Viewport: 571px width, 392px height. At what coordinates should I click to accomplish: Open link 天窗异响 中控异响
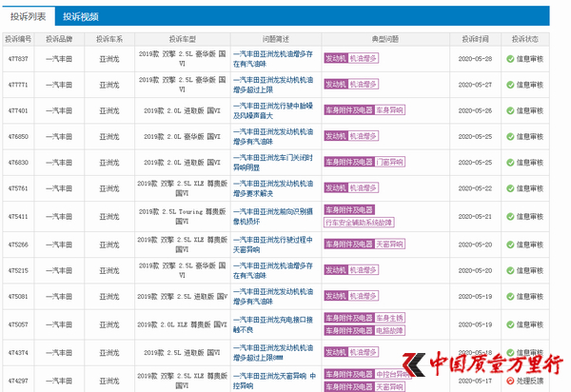275,381
